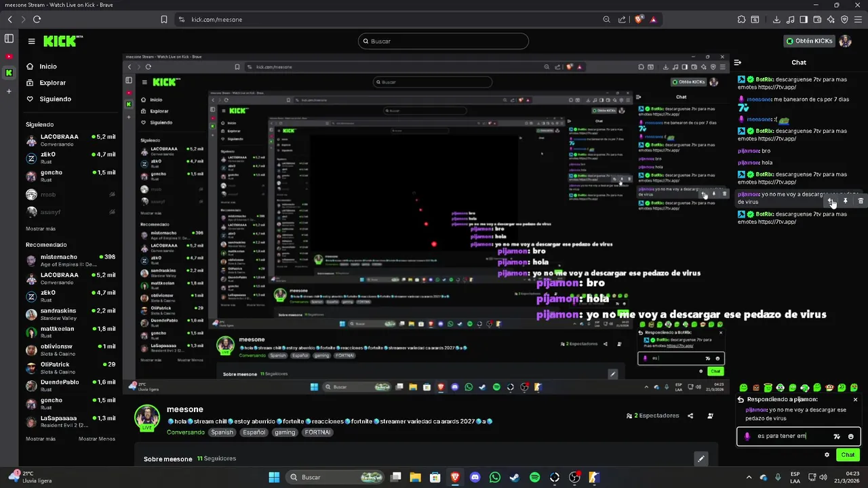Viewport: 868px width, 488px height.
Task: Open the user profile avatar menu
Action: tap(845, 41)
